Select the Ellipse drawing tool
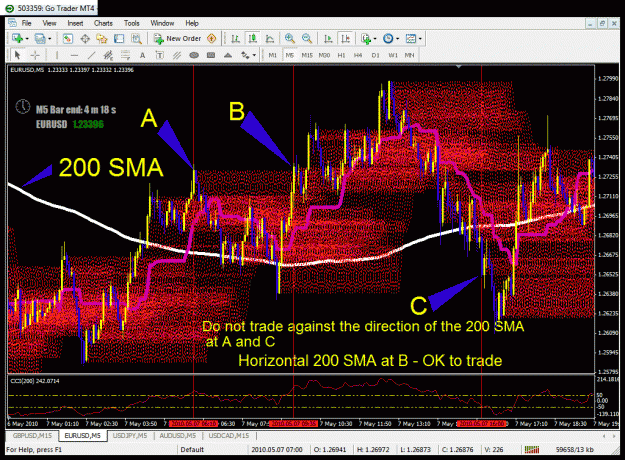The image size is (625, 460). 194,55
